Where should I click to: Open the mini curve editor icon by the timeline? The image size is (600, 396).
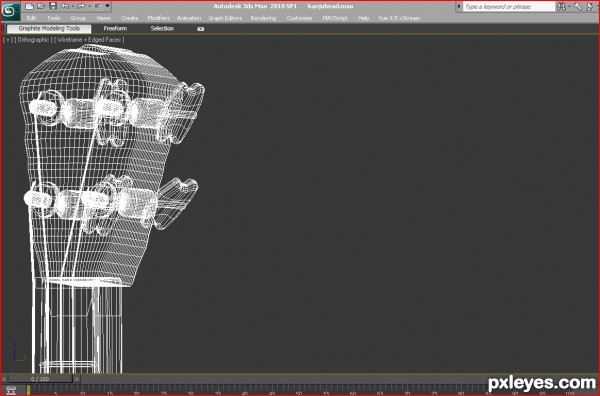[x=11, y=390]
